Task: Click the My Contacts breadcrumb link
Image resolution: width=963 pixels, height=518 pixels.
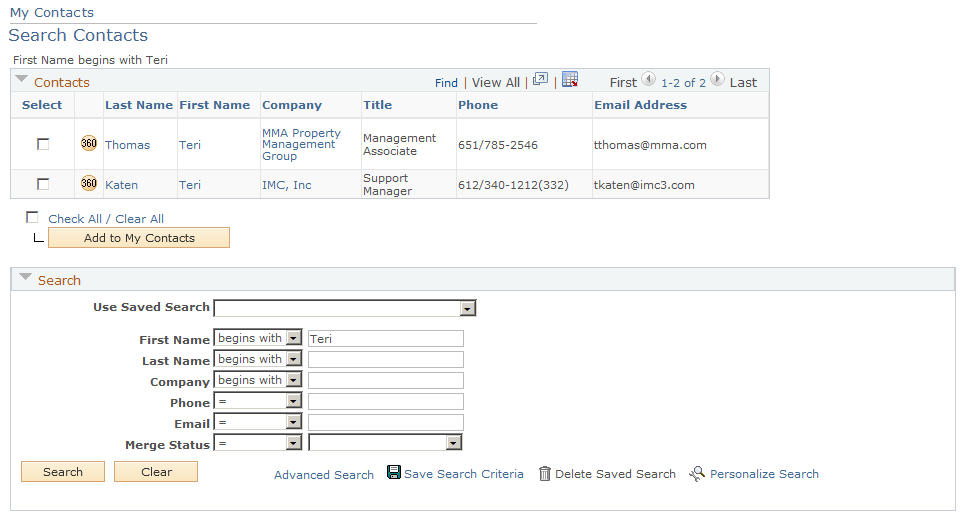Action: (x=52, y=12)
